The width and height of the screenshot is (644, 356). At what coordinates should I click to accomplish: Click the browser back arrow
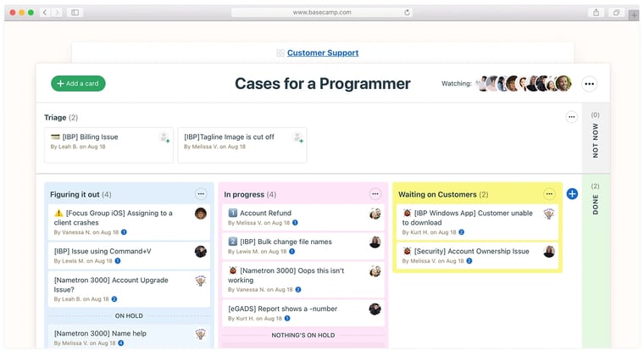46,13
